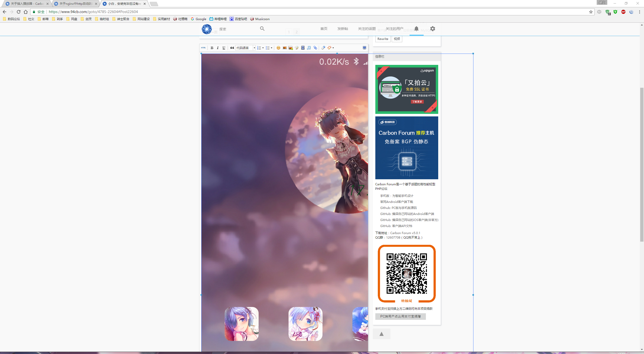The width and height of the screenshot is (644, 354).
Task: Focus the 搜索 search field
Action: pos(238,29)
